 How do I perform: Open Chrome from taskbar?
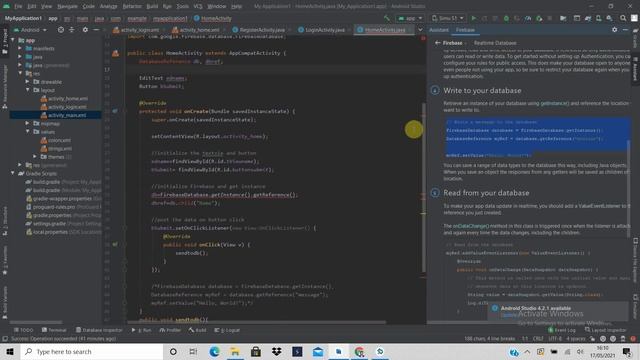[360, 351]
